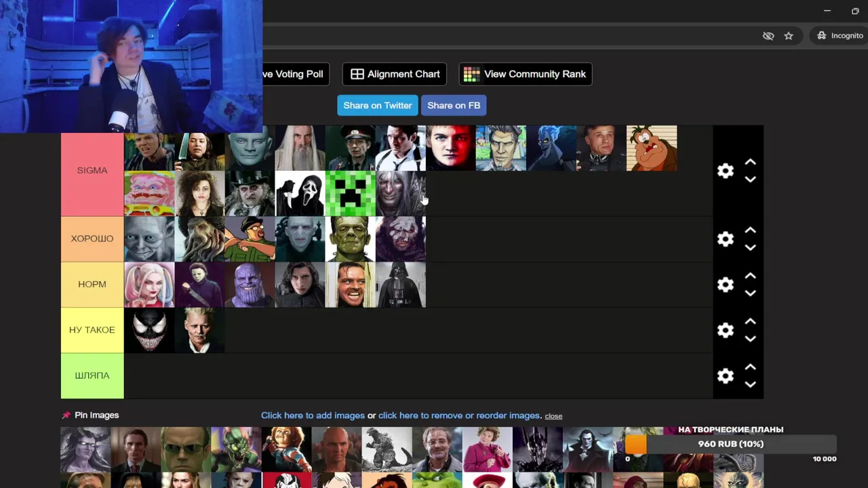Click View Community Rank button

[526, 74]
